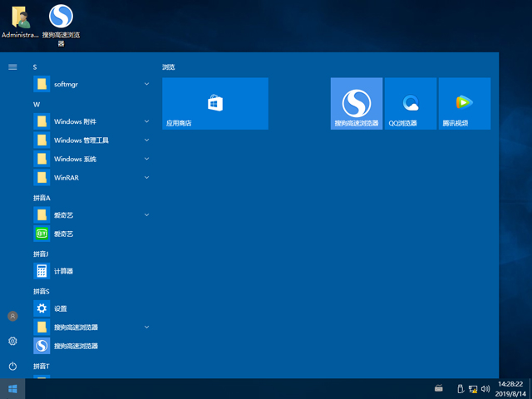Expand the Windows 管理工具 folder chevron
This screenshot has height=399, width=532.
(x=146, y=140)
